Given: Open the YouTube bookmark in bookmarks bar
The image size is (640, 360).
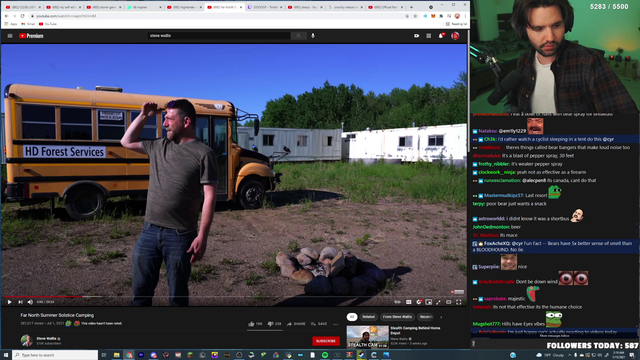Looking at the screenshot, I should [48, 24].
